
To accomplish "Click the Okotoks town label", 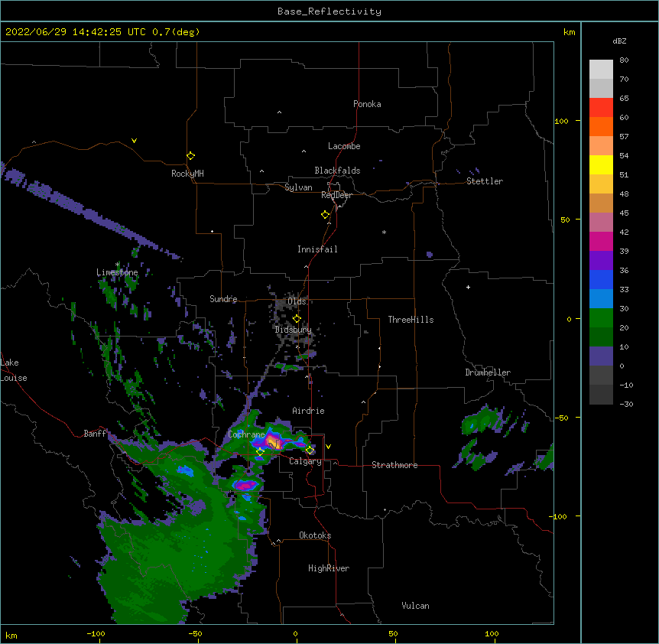I will [315, 535].
